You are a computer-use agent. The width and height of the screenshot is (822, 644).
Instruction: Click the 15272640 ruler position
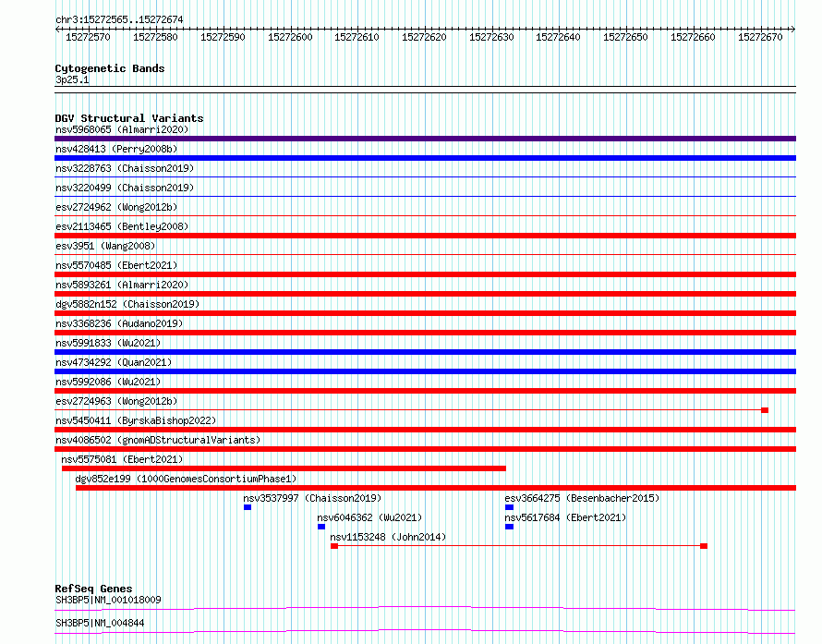coord(558,37)
